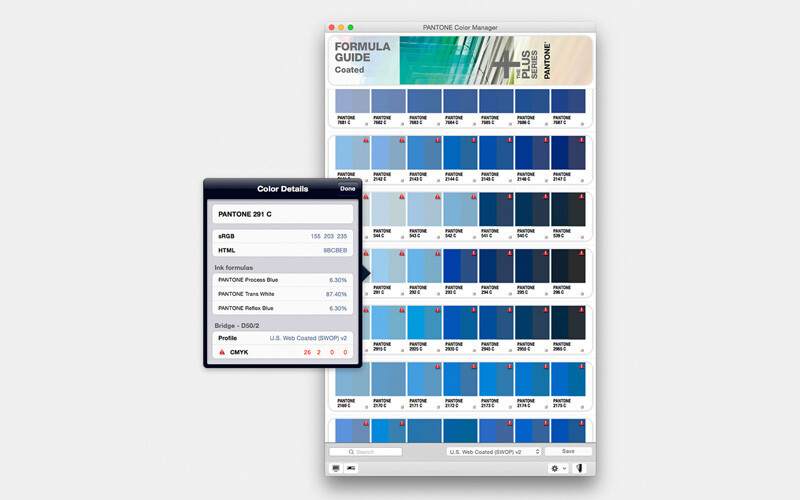
Task: Click the CMYK out-of-gamut warning icon
Action: coord(222,352)
